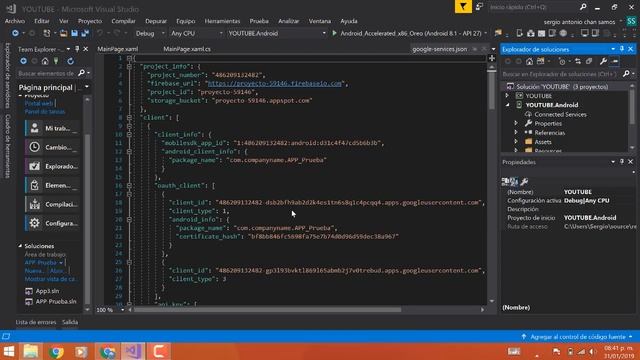
Task: Click the New Project toolbar icon
Action: [47, 33]
